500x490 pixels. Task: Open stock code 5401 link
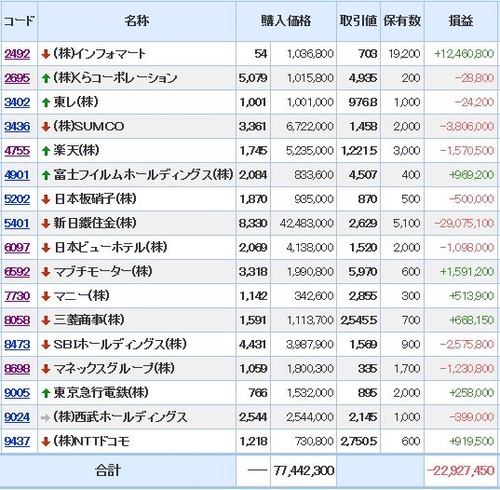pos(17,224)
